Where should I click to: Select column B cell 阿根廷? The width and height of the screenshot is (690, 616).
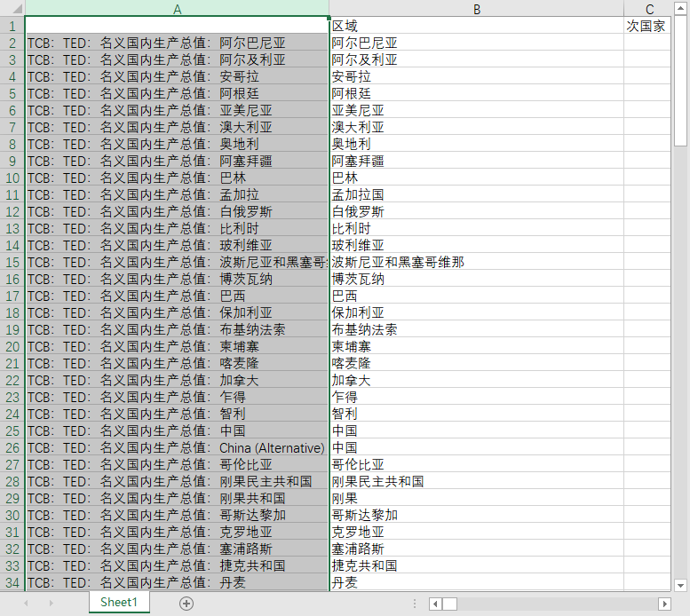click(x=477, y=93)
